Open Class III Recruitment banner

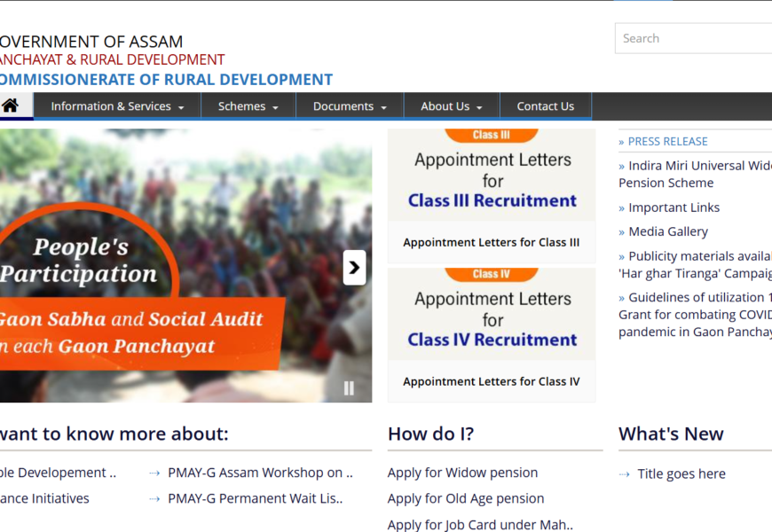492,175
